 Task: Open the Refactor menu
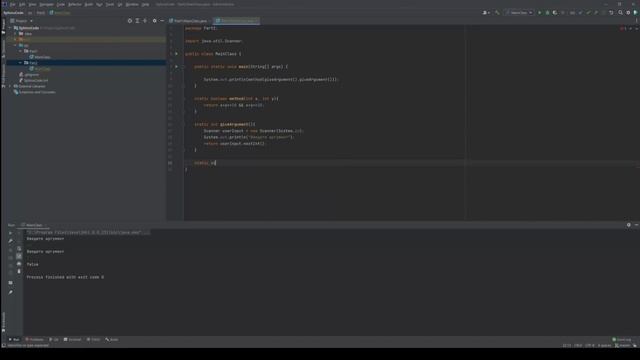(75, 4)
